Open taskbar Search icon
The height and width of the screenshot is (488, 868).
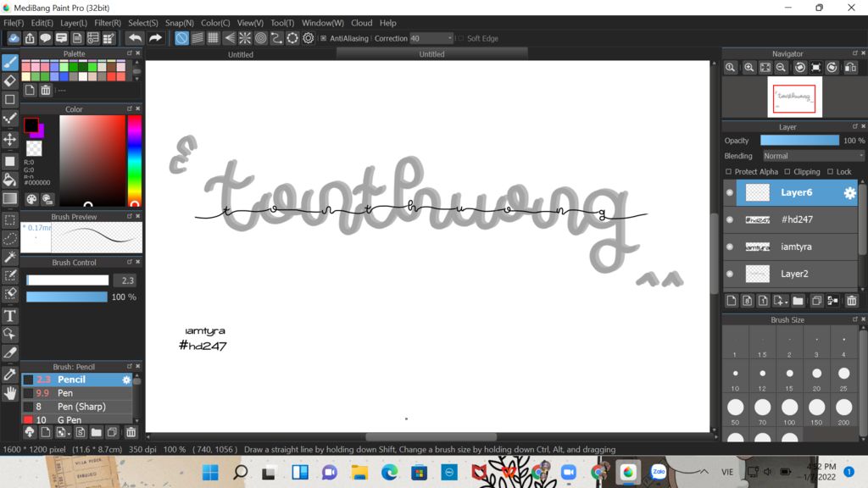(x=240, y=473)
